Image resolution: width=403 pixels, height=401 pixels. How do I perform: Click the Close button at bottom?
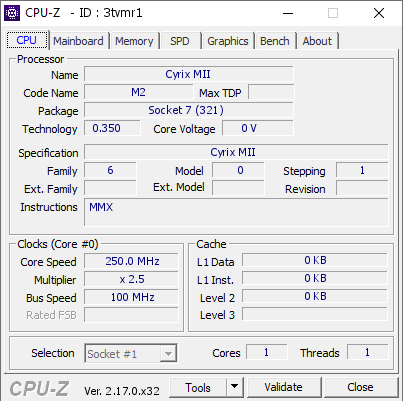coord(360,388)
